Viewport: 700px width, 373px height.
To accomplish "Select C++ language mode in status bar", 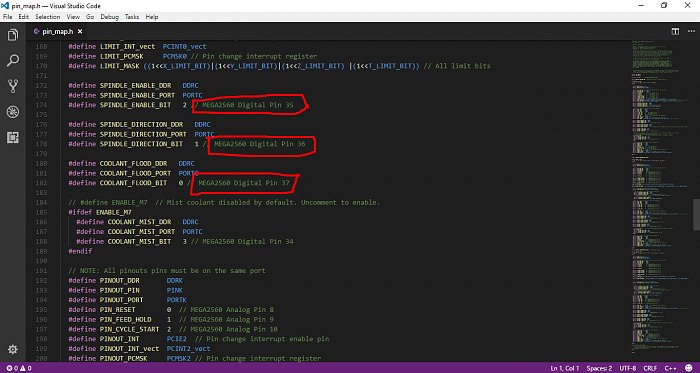I will point(670,369).
